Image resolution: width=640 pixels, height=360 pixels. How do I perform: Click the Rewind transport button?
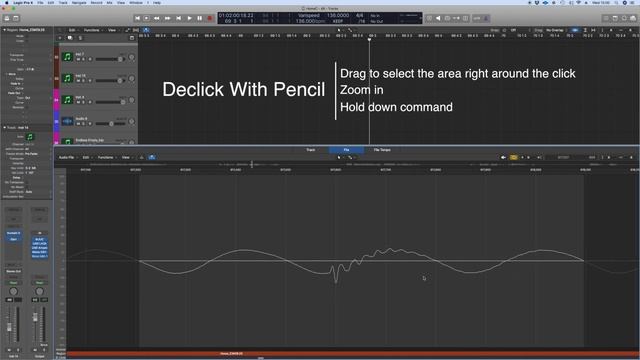(157, 18)
